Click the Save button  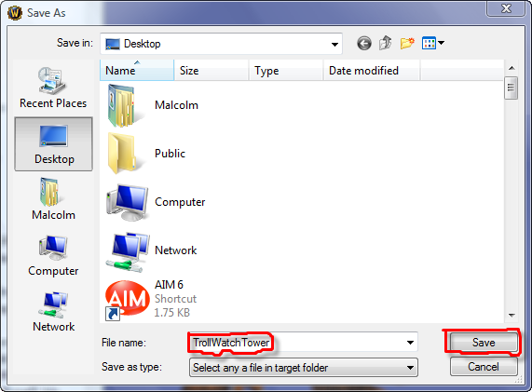[x=484, y=343]
